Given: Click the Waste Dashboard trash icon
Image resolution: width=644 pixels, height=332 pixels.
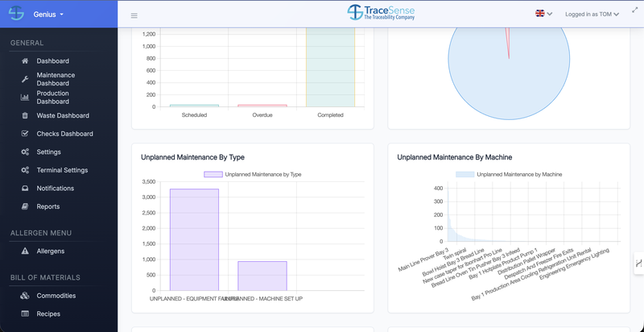Looking at the screenshot, I should 25,116.
